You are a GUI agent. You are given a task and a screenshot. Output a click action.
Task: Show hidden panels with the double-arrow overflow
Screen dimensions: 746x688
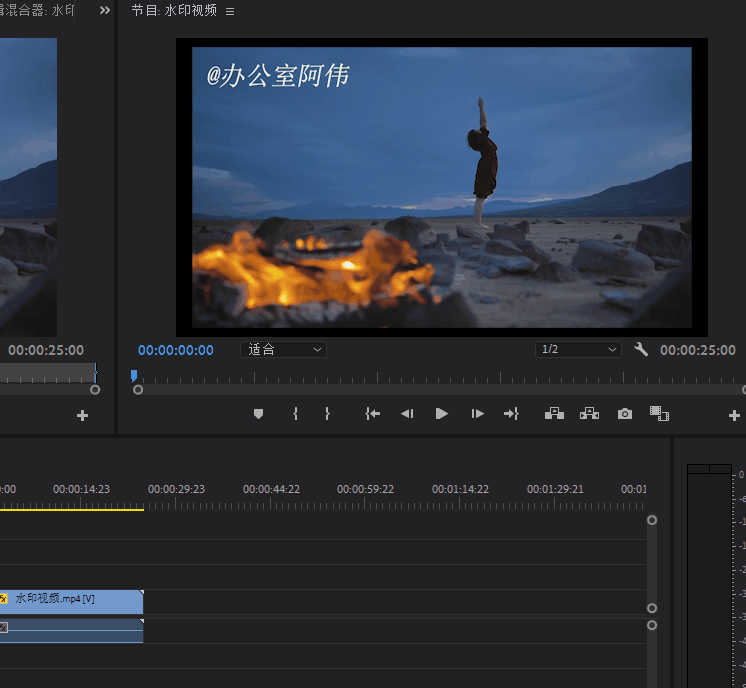pos(105,11)
